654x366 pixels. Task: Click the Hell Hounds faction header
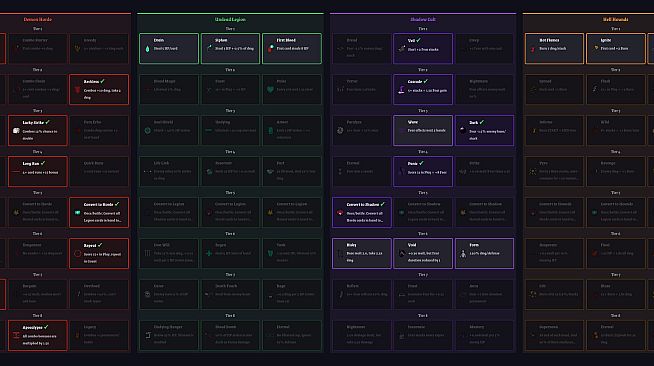click(615, 20)
